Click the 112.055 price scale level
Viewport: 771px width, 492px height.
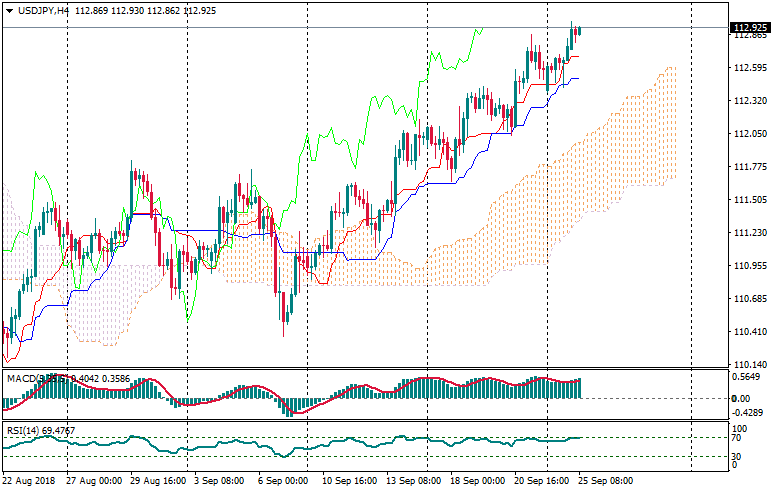coord(746,134)
